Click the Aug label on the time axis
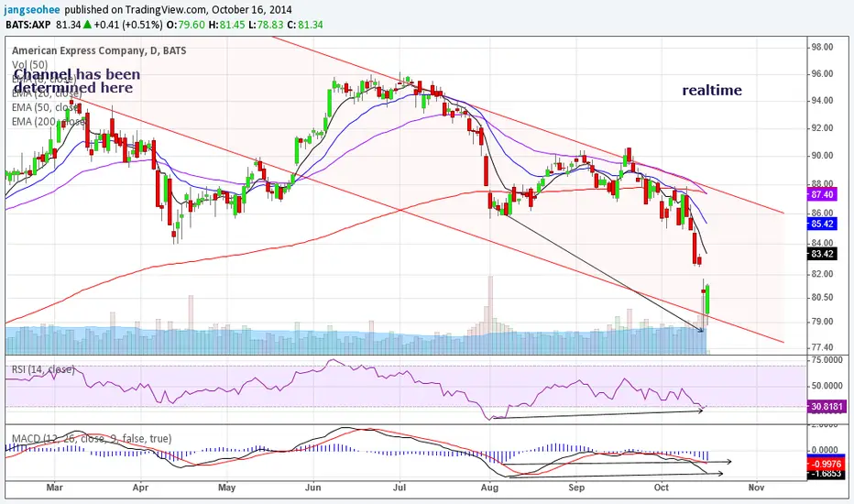854x504 pixels. [x=489, y=488]
